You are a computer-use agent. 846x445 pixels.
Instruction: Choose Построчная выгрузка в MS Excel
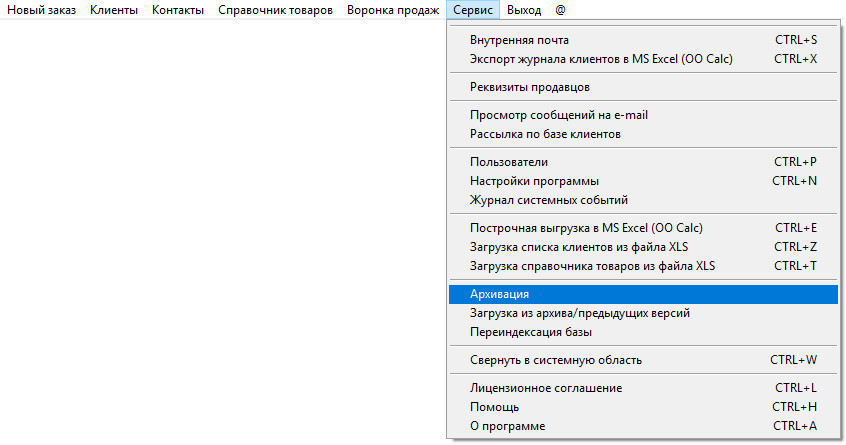click(x=574, y=228)
